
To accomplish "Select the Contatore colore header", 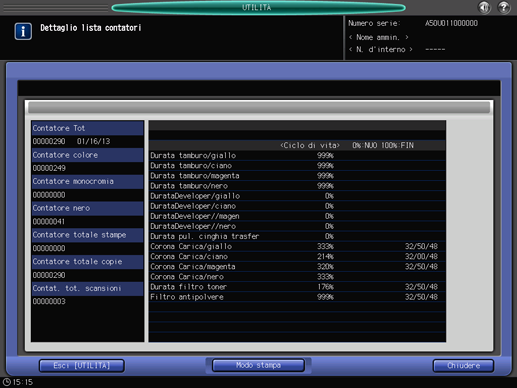I will pos(87,155).
